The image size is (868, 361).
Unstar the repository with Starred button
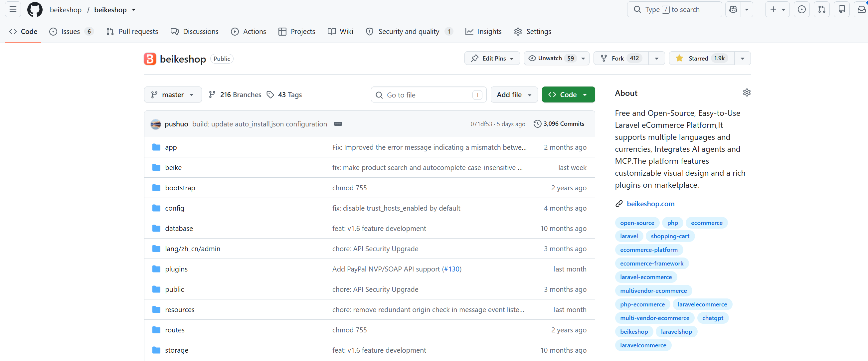[x=702, y=58]
